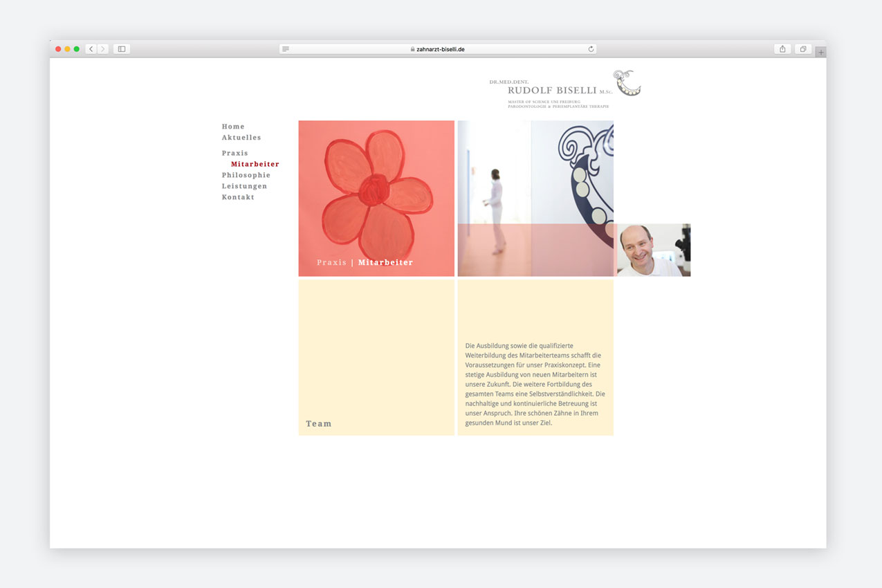Click the Safari forward arrow
Screen dimensions: 882x588
click(103, 49)
